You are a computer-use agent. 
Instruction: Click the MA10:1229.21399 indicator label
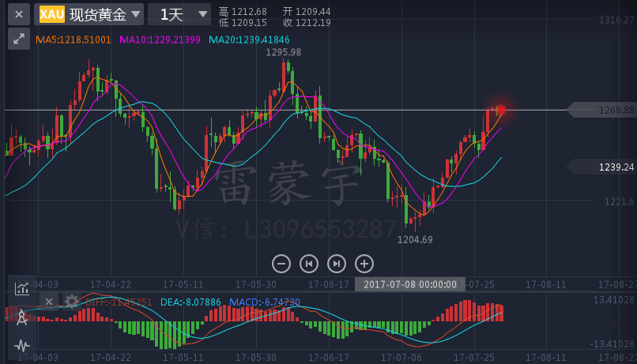(160, 39)
